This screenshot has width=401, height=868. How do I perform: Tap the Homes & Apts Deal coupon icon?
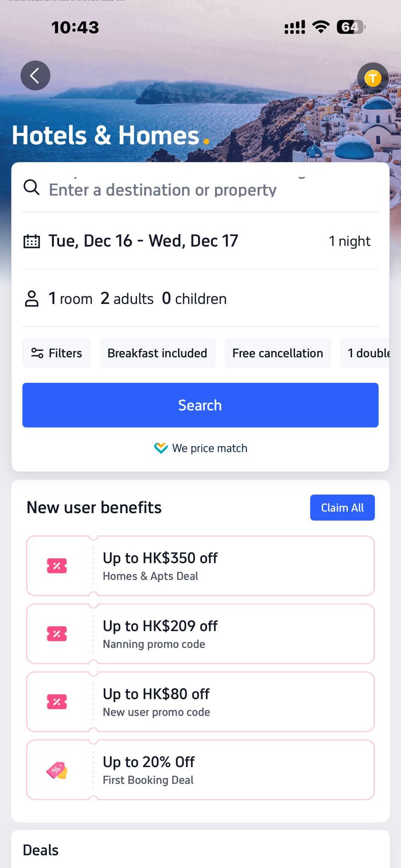point(57,566)
